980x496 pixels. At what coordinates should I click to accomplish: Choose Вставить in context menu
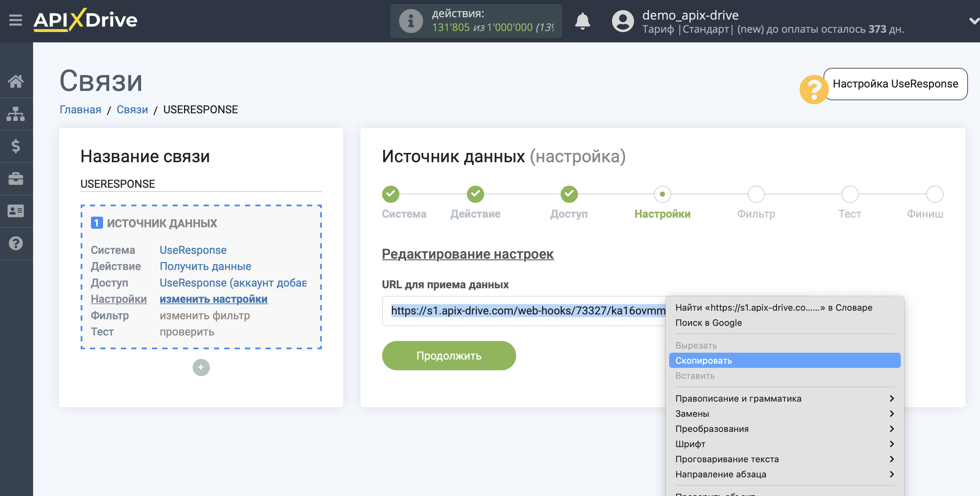point(785,376)
